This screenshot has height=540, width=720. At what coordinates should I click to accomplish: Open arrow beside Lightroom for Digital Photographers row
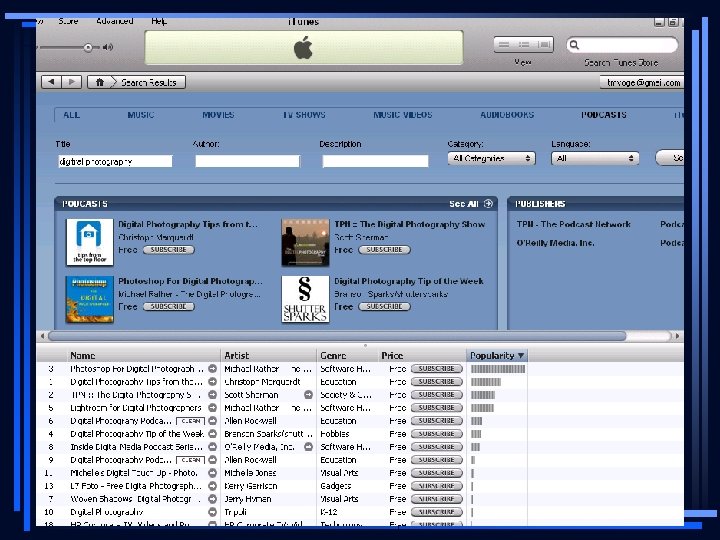(x=213, y=408)
